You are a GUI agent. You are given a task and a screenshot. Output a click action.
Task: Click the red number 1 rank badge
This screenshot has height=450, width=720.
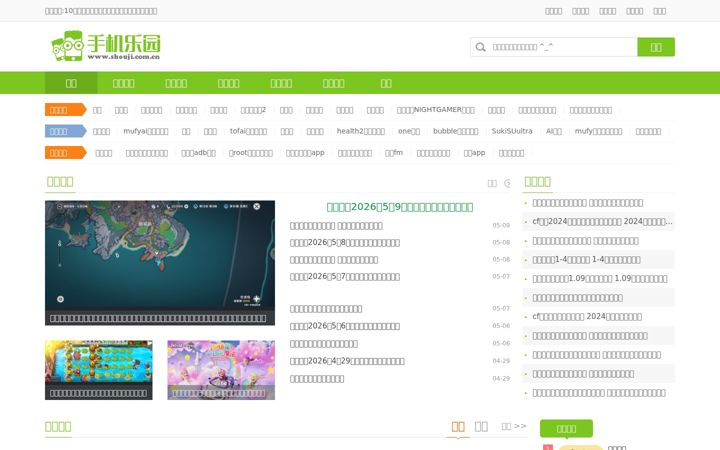click(548, 448)
